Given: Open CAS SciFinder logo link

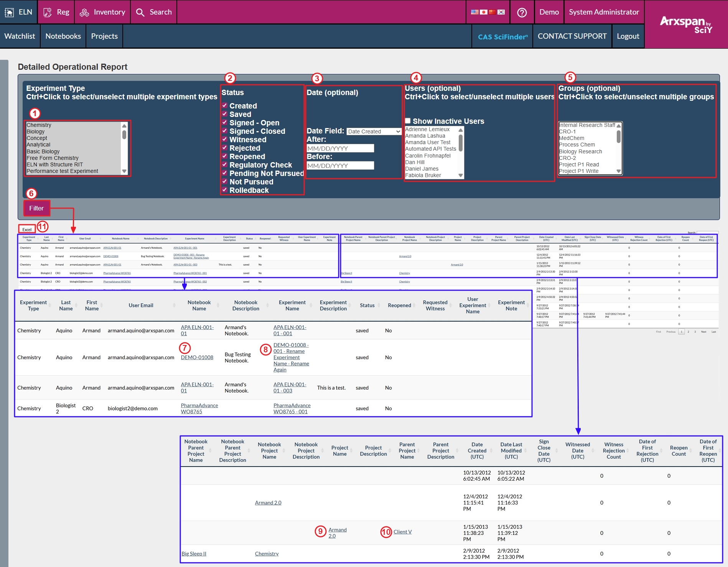Looking at the screenshot, I should 502,37.
